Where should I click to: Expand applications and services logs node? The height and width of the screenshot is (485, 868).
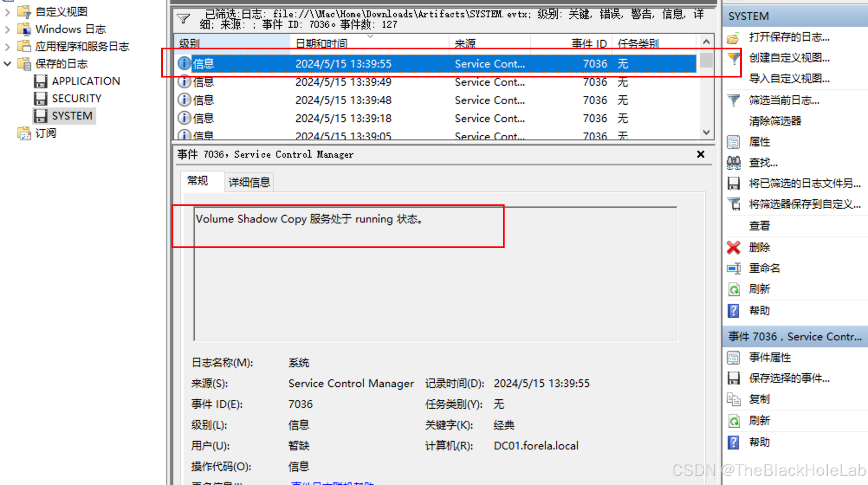point(7,47)
